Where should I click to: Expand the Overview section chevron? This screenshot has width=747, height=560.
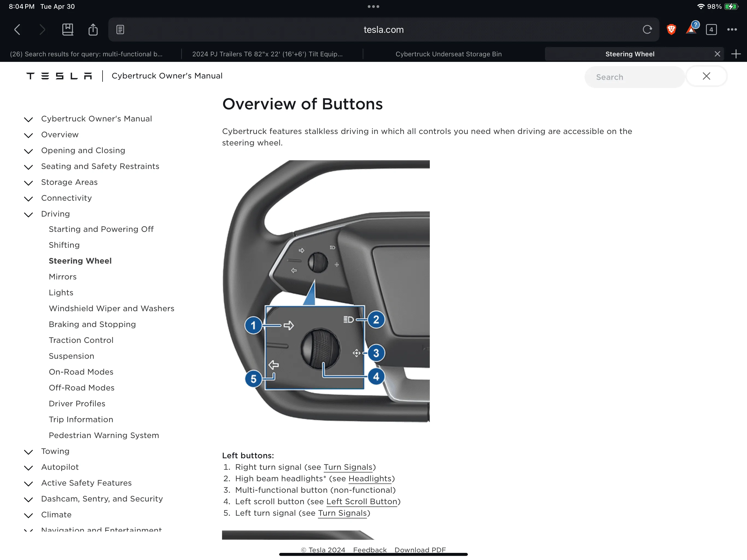point(28,135)
